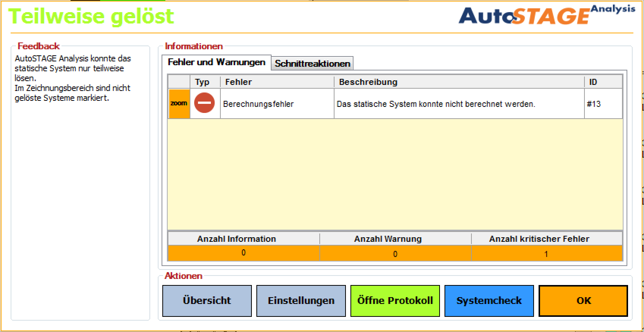The image size is (644, 332).
Task: Click the Anzahl kritischer Fehler count value
Action: point(547,253)
